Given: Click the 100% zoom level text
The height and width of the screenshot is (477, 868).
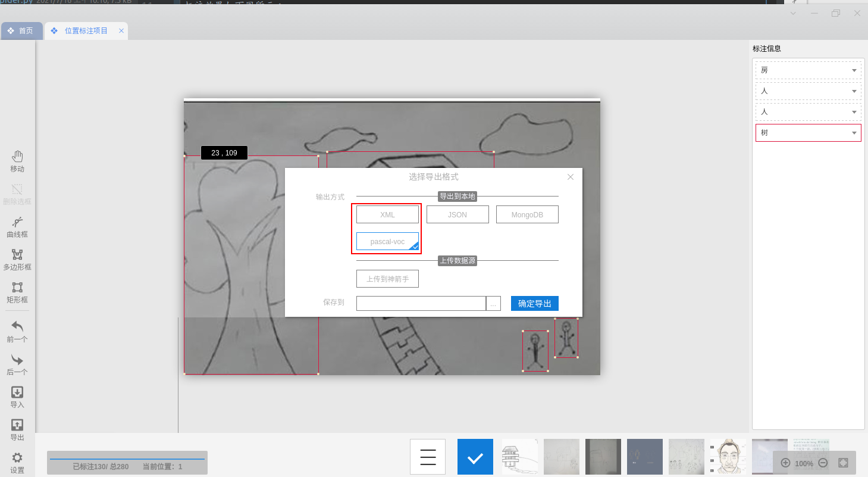Looking at the screenshot, I should 804,463.
